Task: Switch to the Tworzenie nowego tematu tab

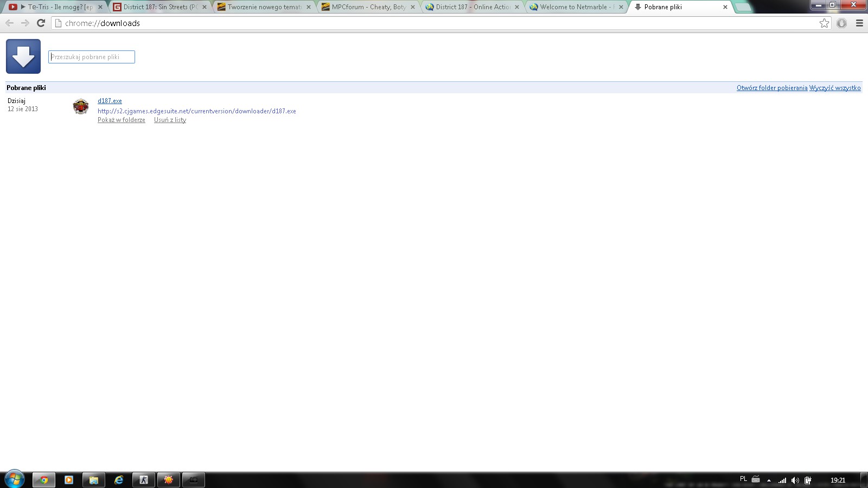Action: (x=264, y=7)
